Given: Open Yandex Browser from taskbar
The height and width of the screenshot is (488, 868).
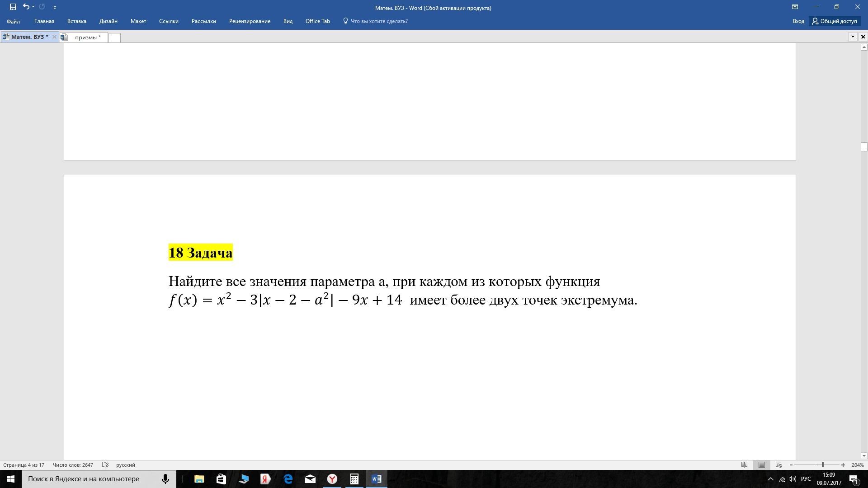Looking at the screenshot, I should [332, 479].
